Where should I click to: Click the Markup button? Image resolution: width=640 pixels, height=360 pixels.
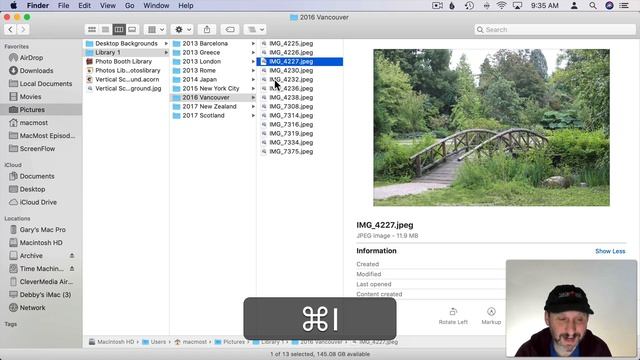pos(491,316)
